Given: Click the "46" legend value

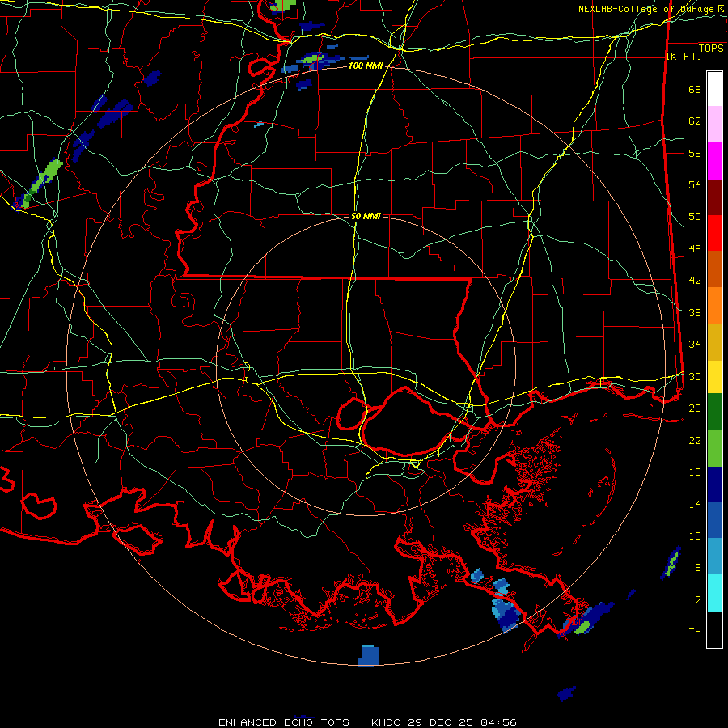Looking at the screenshot, I should click(695, 249).
